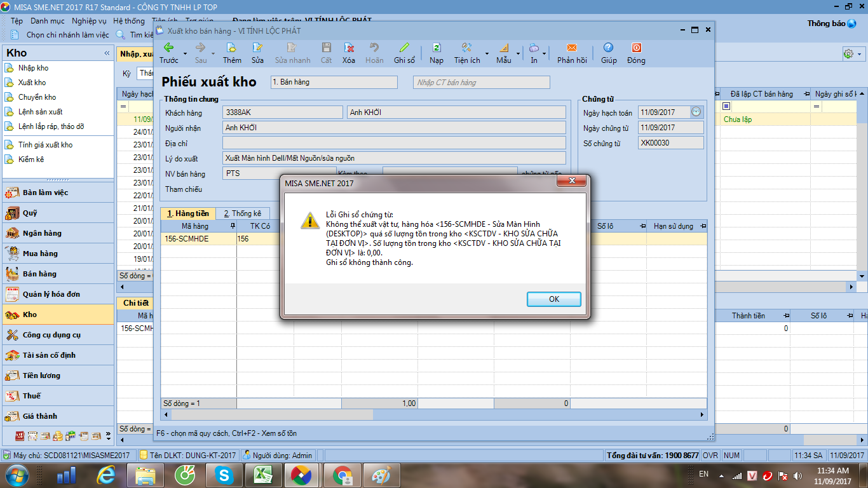The width and height of the screenshot is (868, 488).
Task: Click the Ghi sổ green pen icon
Action: point(404,48)
